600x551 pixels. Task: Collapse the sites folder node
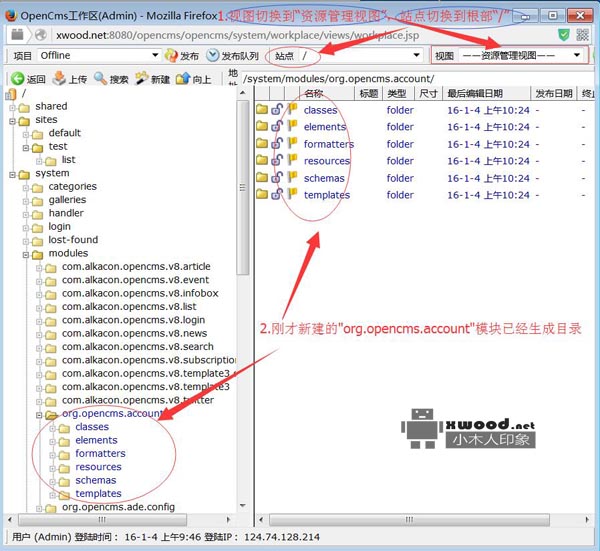coord(12,121)
